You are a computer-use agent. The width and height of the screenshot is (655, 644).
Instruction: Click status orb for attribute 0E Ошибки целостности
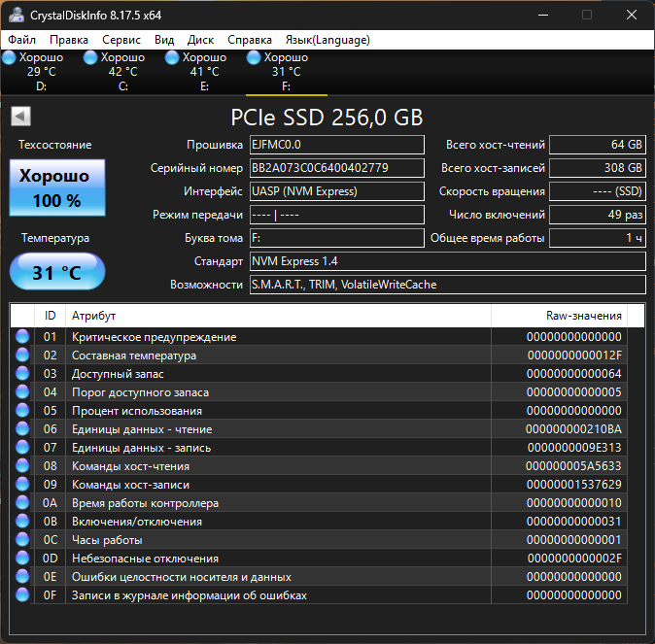(22, 576)
